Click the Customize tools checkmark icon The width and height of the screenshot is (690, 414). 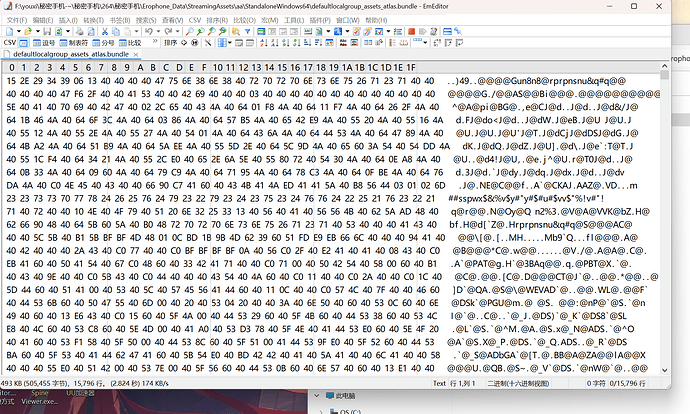pos(379,31)
